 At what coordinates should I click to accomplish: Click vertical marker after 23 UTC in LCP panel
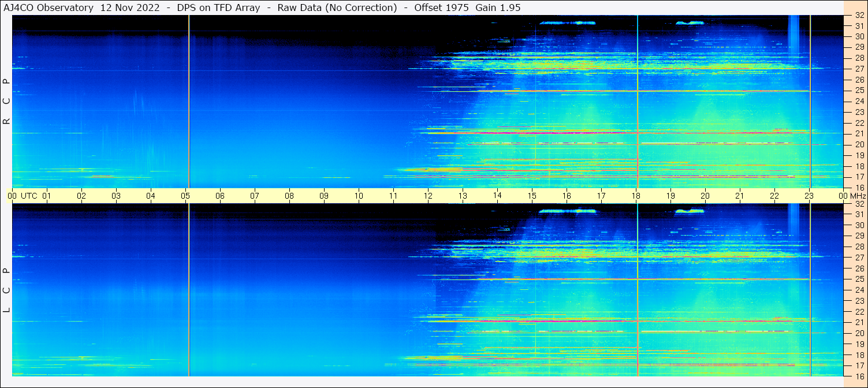coord(810,290)
